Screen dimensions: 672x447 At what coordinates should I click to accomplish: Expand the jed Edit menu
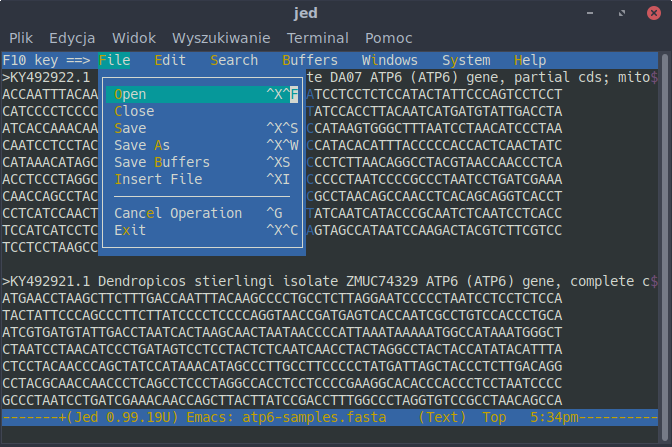(x=170, y=60)
